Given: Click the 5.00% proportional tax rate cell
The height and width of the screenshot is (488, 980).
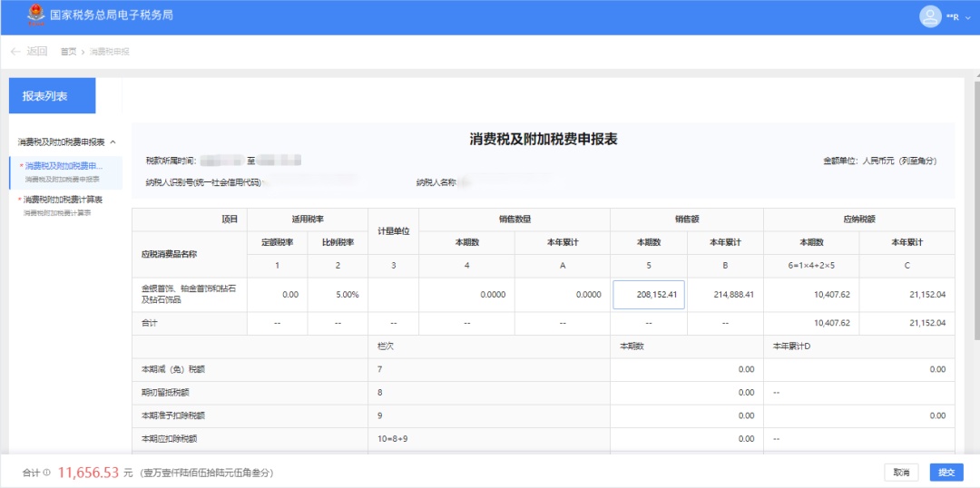Looking at the screenshot, I should click(x=338, y=295).
